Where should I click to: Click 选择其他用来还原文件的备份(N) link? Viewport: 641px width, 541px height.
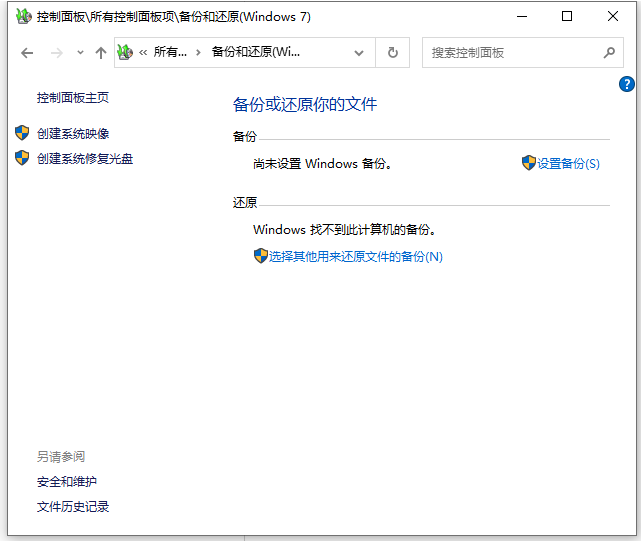(355, 256)
